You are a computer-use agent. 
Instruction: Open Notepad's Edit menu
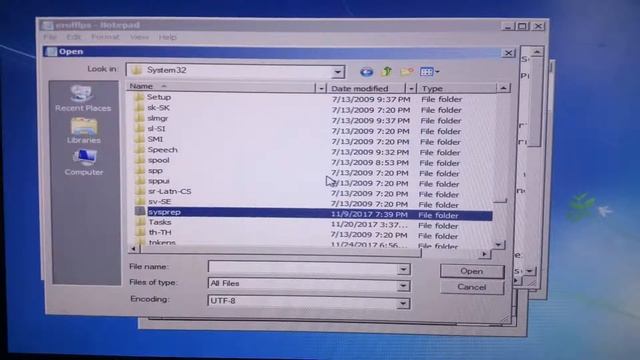point(73,37)
